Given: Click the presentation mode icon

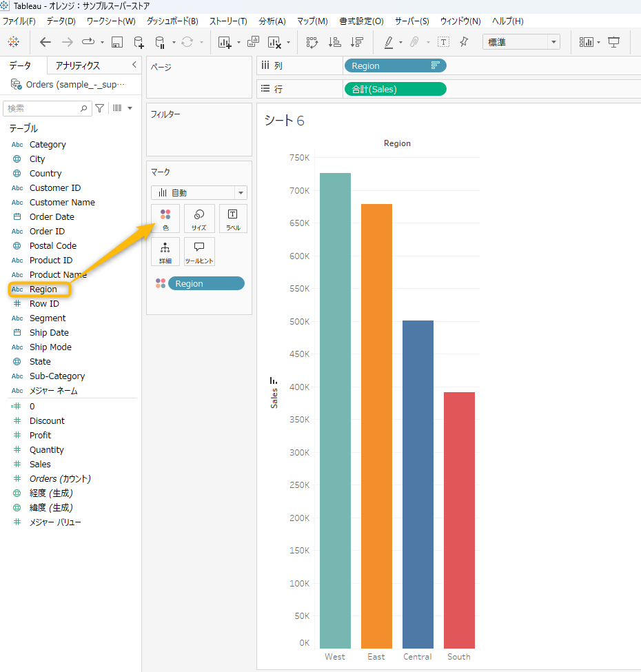Looking at the screenshot, I should tap(613, 42).
